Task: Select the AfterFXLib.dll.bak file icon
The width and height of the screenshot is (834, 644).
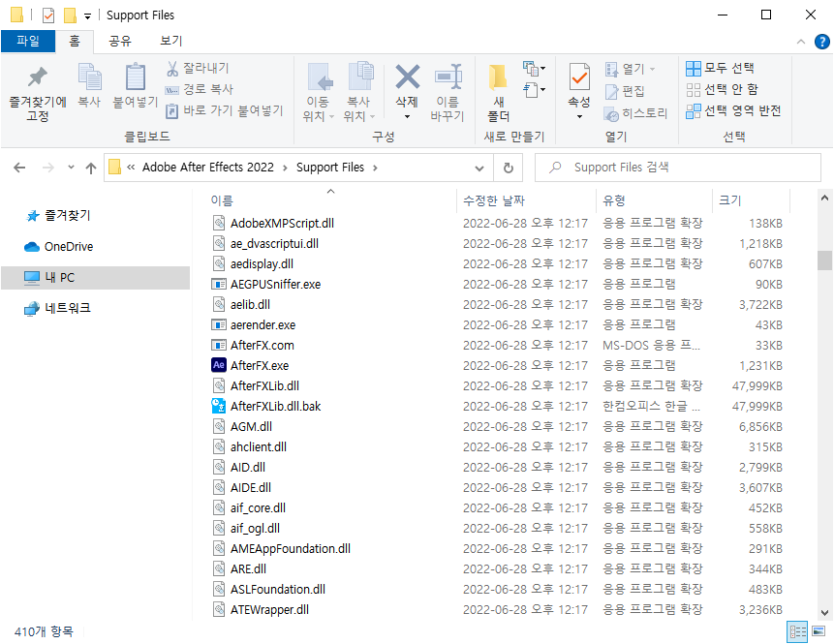Action: 219,407
